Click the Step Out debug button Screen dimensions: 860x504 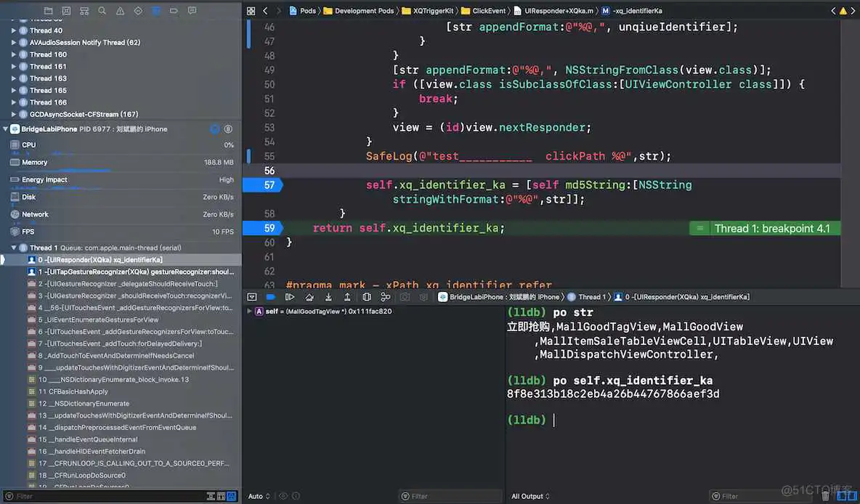pyautogui.click(x=347, y=297)
